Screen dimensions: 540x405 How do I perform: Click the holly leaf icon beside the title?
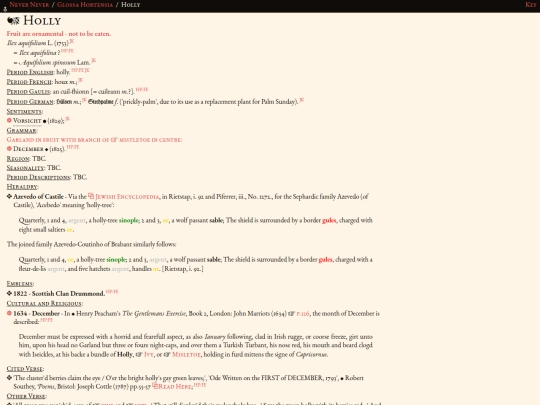point(13,21)
